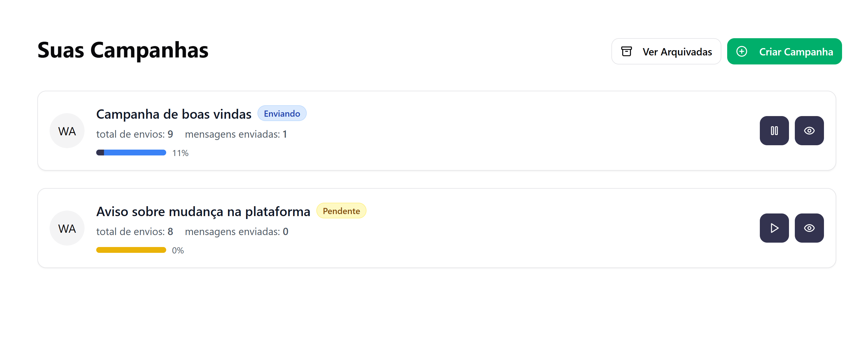The height and width of the screenshot is (345, 868).
Task: View details of Aviso sobre mudança campaign
Action: (x=809, y=228)
